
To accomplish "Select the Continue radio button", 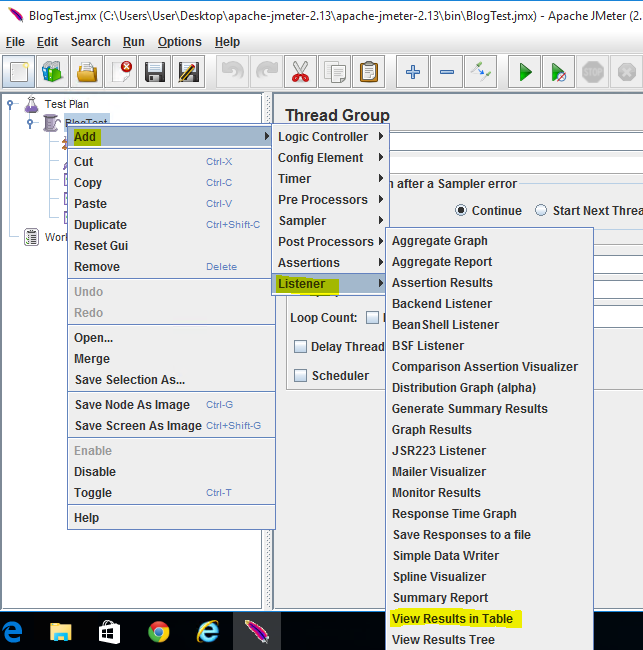I will [461, 210].
